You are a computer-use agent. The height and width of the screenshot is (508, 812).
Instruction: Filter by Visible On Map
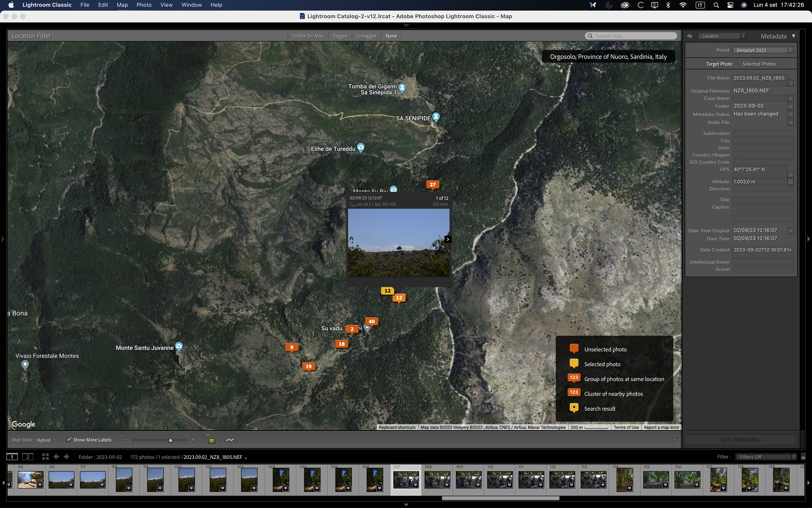tap(308, 36)
